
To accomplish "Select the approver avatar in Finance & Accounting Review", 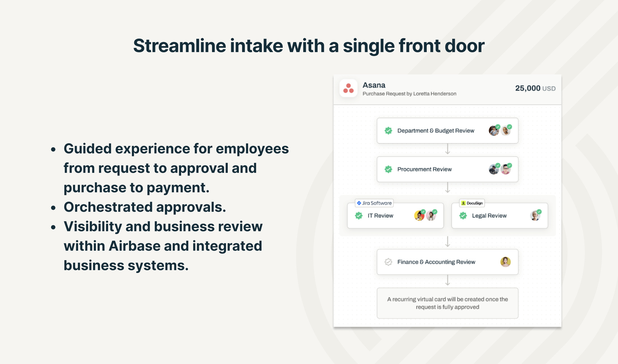I will point(506,262).
